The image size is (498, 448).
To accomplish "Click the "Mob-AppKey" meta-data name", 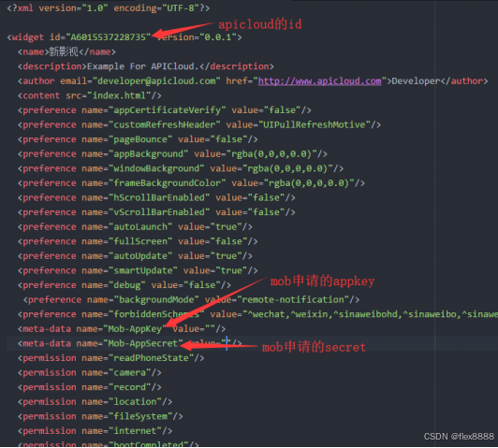I will [x=135, y=329].
